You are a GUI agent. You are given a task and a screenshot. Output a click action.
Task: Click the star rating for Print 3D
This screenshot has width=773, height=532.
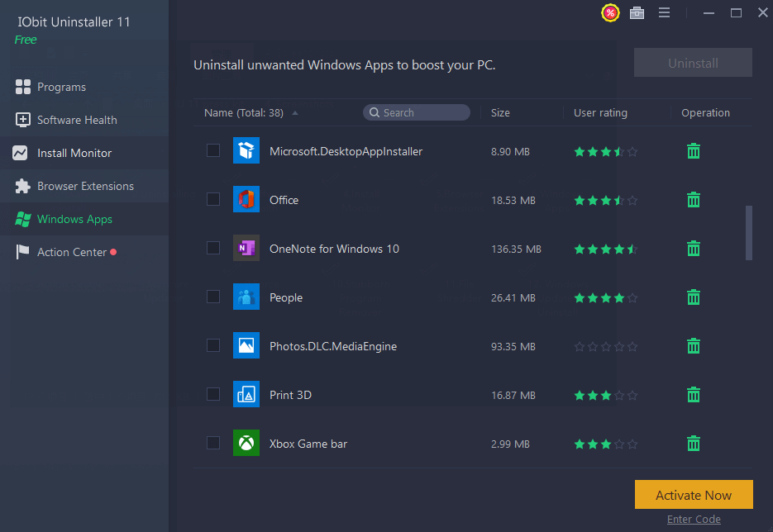606,395
